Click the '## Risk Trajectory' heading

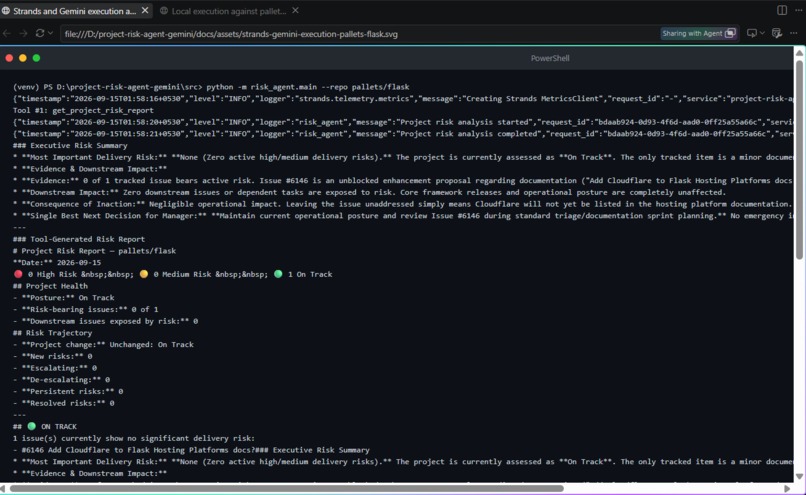pyautogui.click(x=52, y=333)
